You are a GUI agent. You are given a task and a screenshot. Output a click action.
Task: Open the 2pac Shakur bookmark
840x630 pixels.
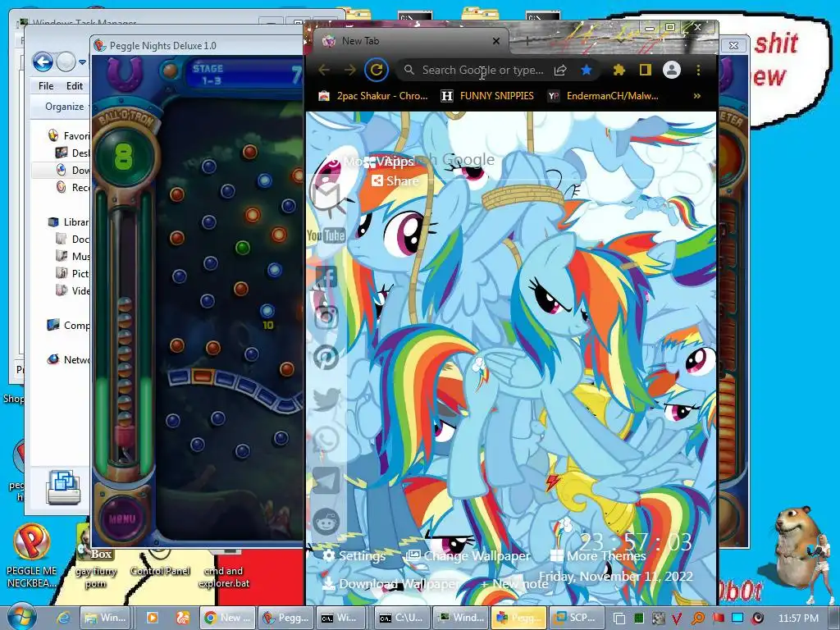click(373, 96)
